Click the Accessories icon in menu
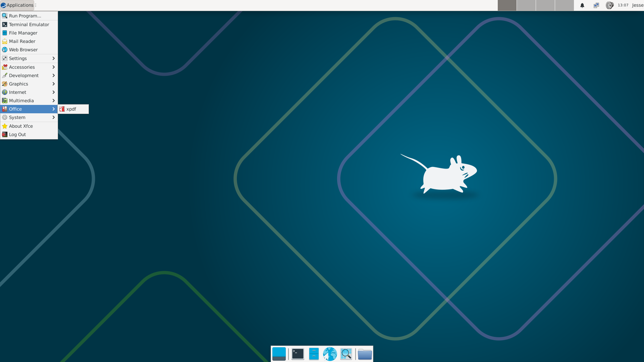 click(x=5, y=67)
